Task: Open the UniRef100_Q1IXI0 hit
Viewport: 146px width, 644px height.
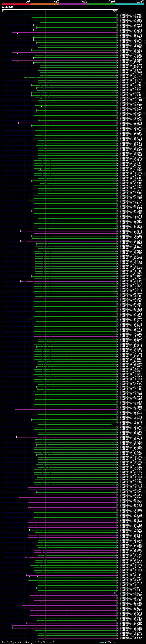Action: pyautogui.click(x=131, y=412)
